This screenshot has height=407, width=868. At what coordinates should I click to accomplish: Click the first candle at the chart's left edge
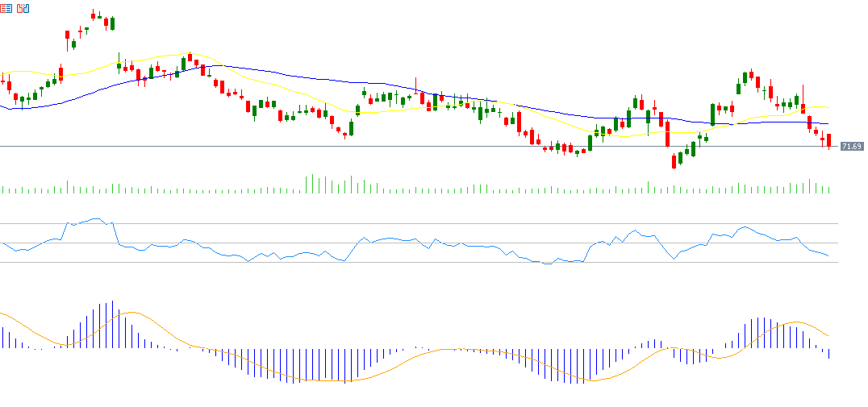(x=2, y=80)
